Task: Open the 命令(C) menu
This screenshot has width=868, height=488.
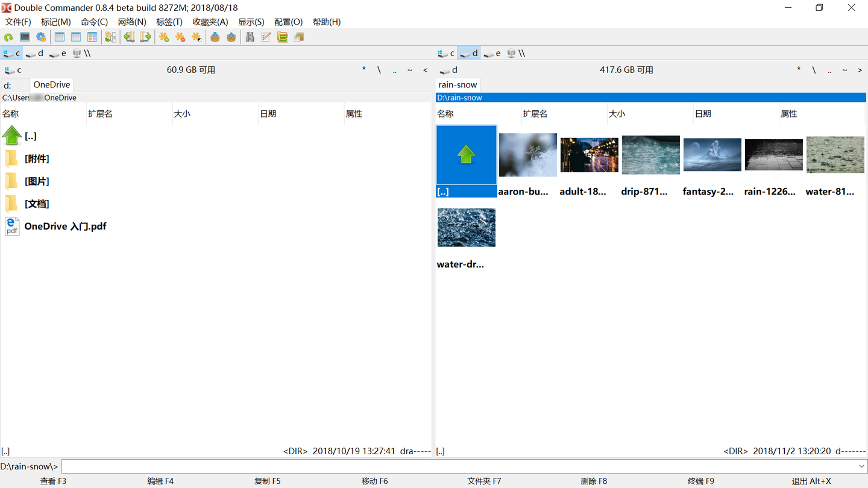Action: click(95, 22)
